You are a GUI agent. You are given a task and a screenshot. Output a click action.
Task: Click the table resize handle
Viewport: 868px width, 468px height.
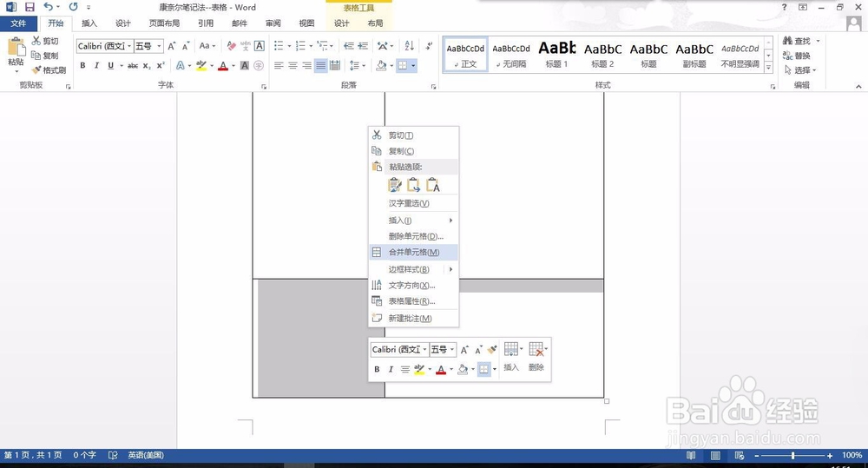pyautogui.click(x=607, y=401)
